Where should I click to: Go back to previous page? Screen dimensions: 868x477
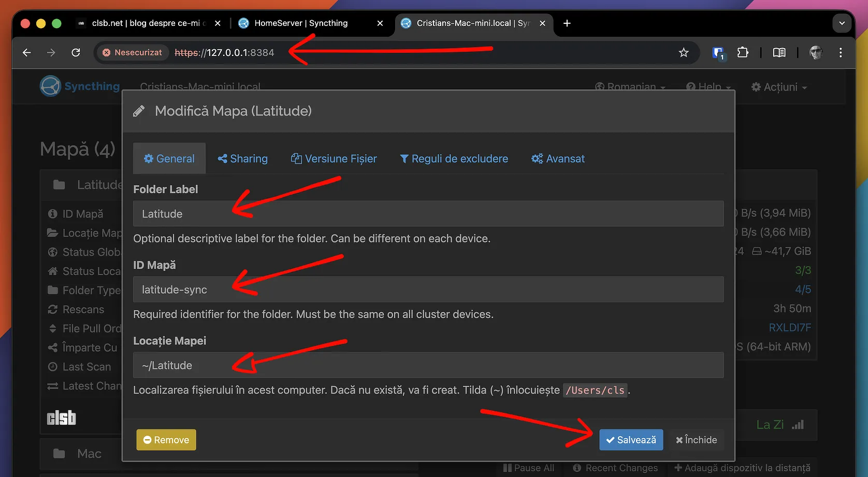[27, 52]
